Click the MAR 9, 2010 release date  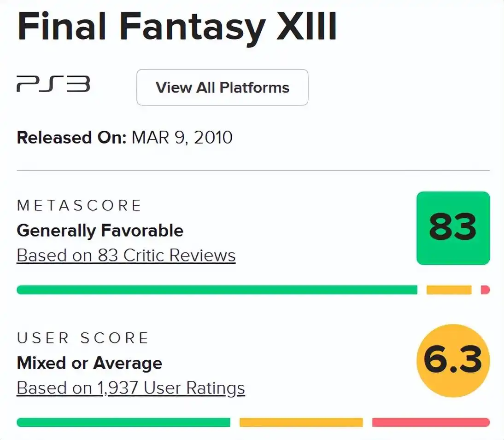(182, 138)
